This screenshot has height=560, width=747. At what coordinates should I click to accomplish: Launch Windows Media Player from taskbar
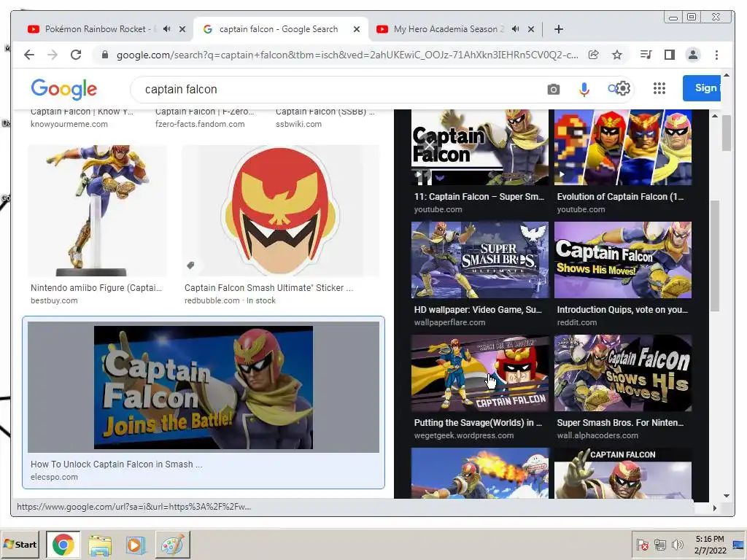coord(135,545)
